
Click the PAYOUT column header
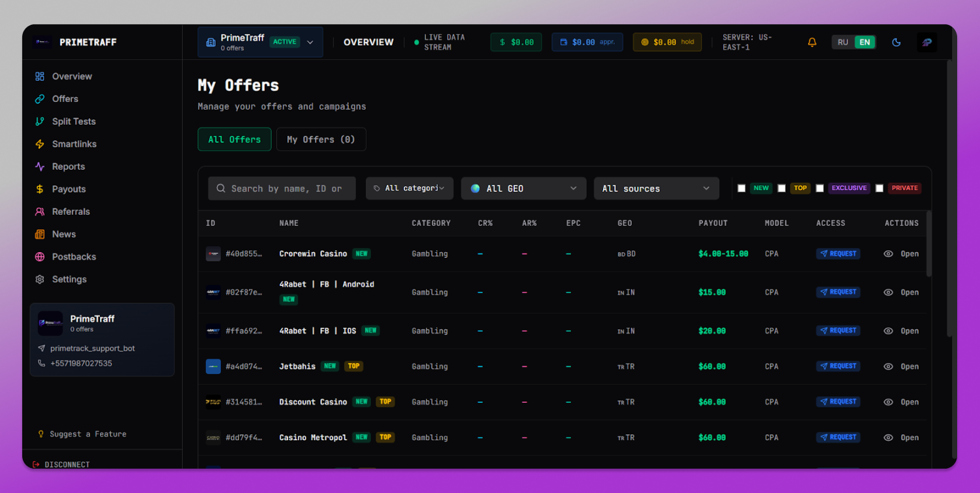(713, 223)
